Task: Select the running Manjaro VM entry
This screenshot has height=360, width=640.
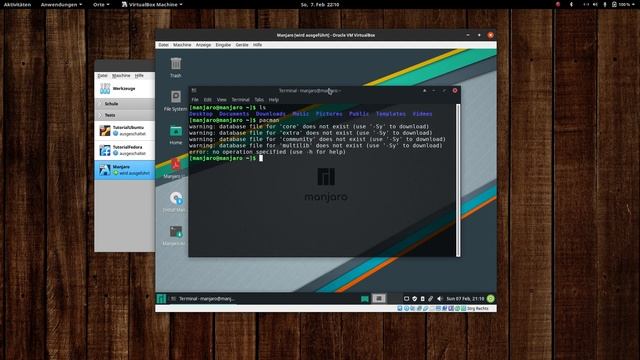Action: 124,170
